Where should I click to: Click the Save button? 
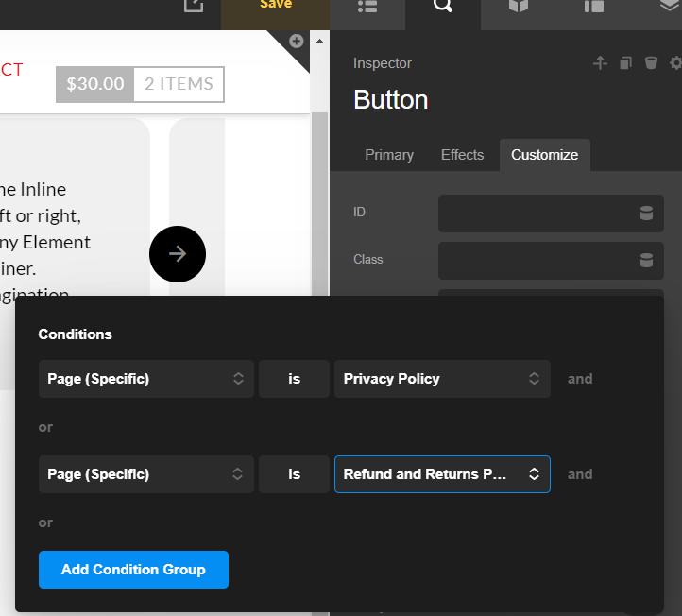click(x=276, y=6)
